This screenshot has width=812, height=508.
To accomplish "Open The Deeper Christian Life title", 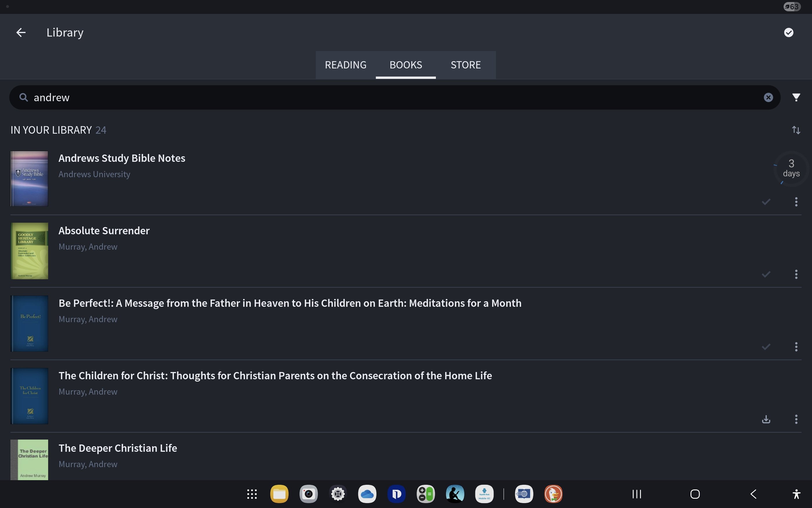I will 117,448.
